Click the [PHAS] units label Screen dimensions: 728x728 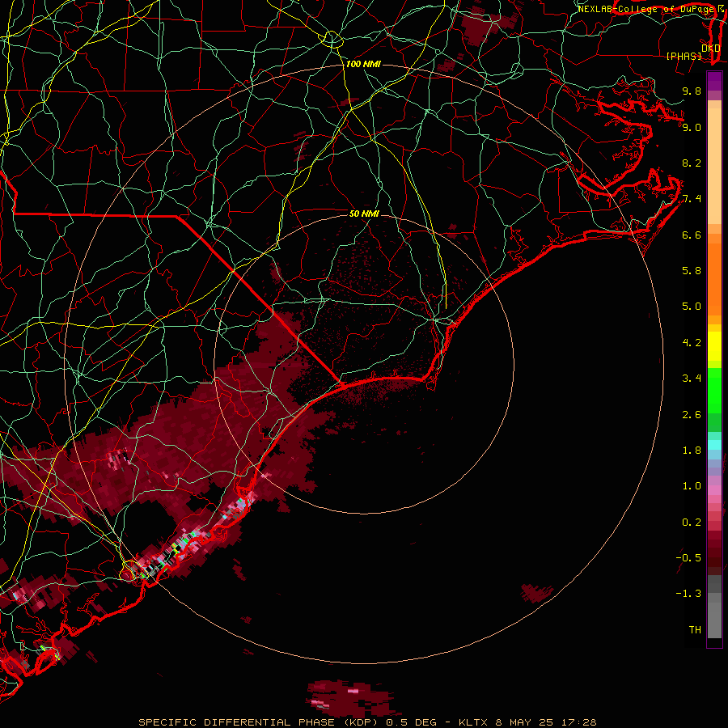pos(684,57)
